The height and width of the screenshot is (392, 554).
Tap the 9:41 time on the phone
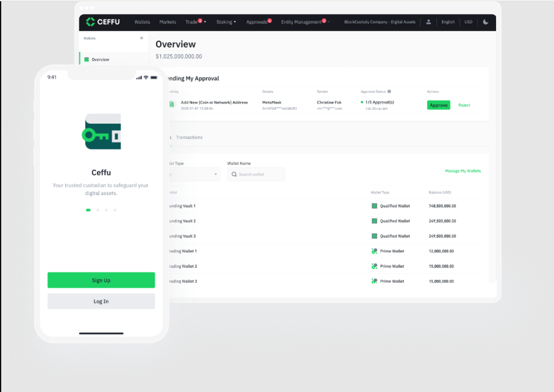point(52,77)
